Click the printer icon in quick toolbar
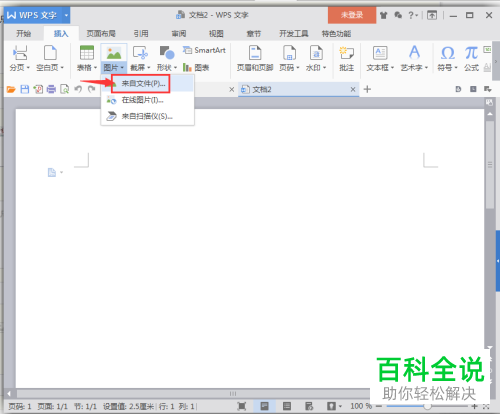500x414 pixels. point(51,89)
